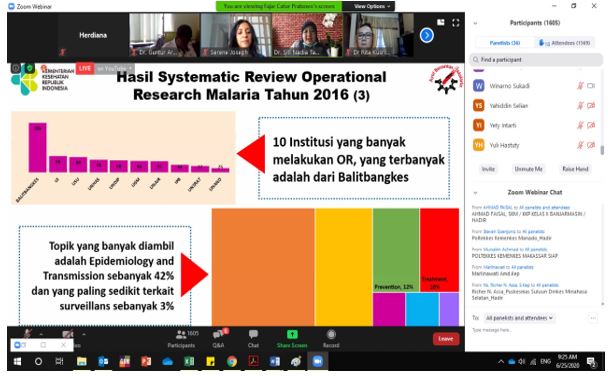The height and width of the screenshot is (376, 611).
Task: Show next video thumbnails with blue arrow
Action: pos(427,35)
